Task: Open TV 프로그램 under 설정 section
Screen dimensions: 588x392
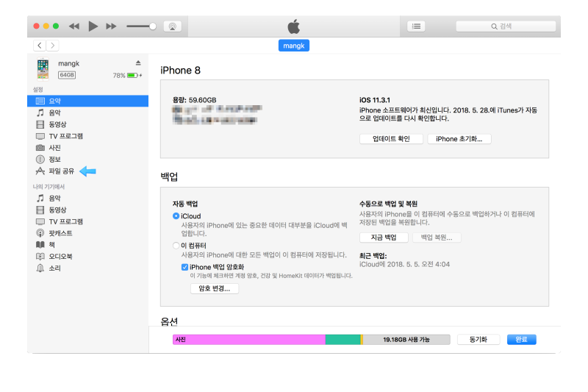Action: click(87, 136)
